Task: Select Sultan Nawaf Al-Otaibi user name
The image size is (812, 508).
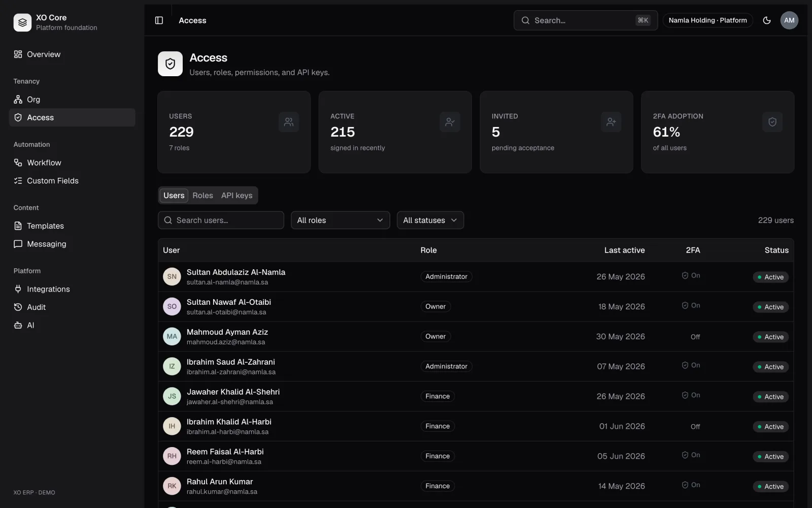Action: point(229,302)
